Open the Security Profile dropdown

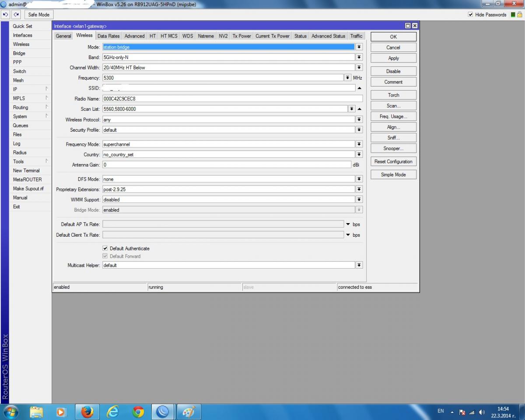(x=359, y=130)
